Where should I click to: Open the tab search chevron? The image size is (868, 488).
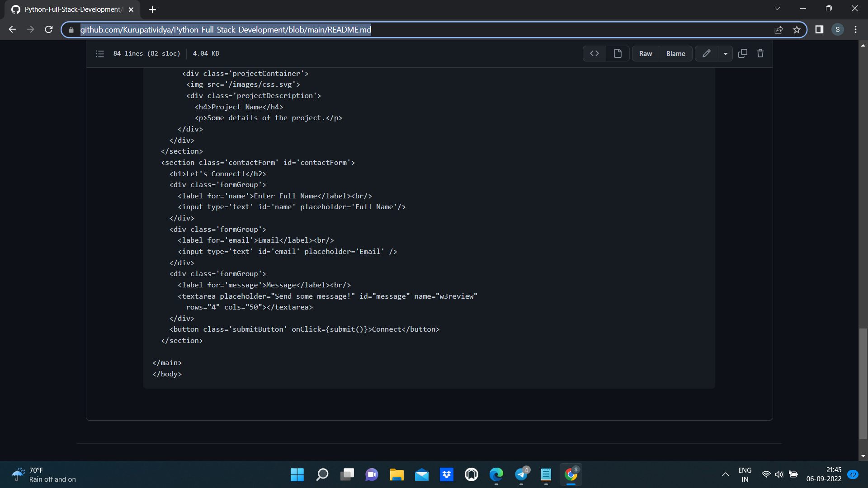click(x=777, y=9)
